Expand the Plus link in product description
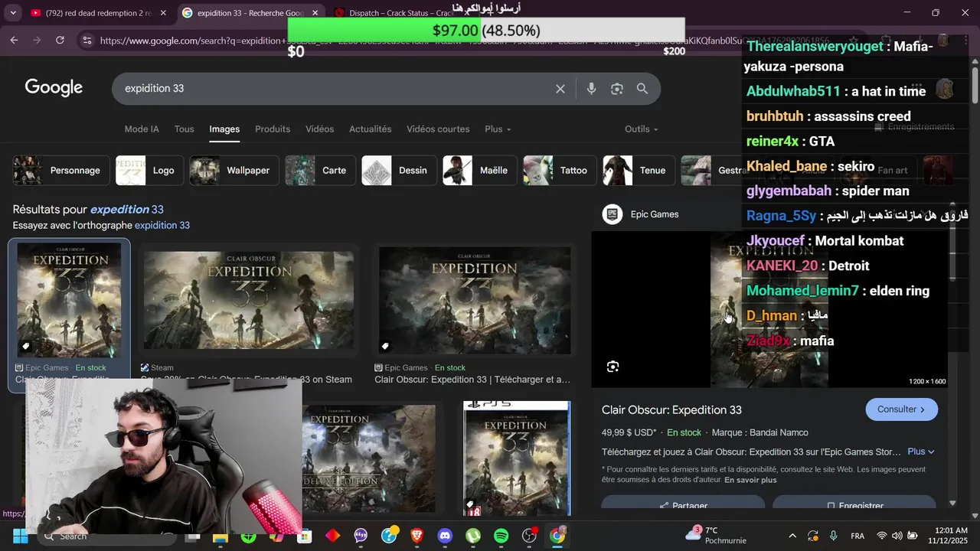 (x=921, y=452)
